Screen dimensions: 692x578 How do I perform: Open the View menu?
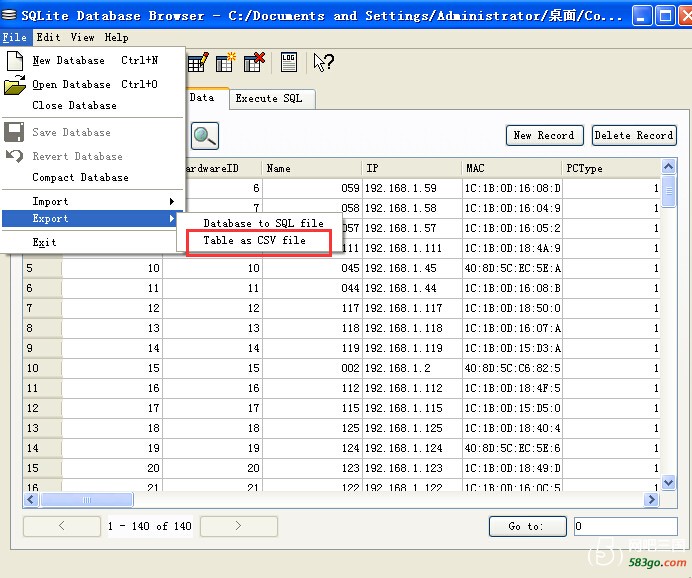pos(83,38)
